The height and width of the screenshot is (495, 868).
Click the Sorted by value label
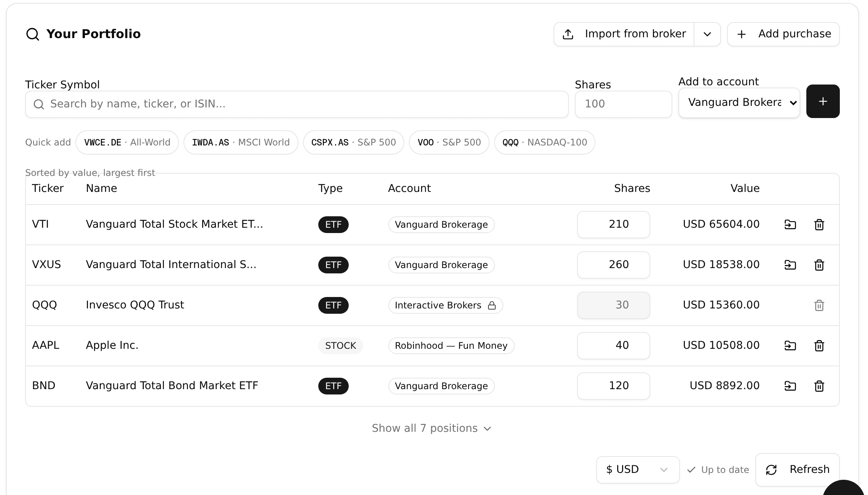pos(90,173)
